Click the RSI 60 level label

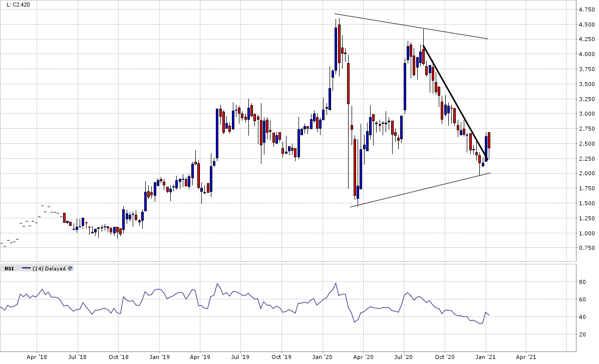click(x=582, y=299)
